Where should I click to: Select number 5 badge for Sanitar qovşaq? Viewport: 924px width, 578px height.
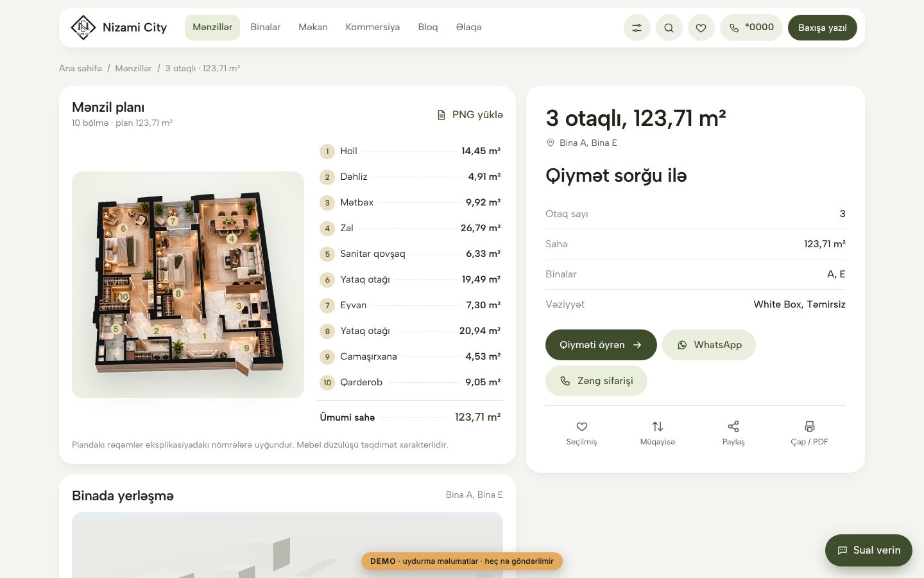(x=327, y=254)
